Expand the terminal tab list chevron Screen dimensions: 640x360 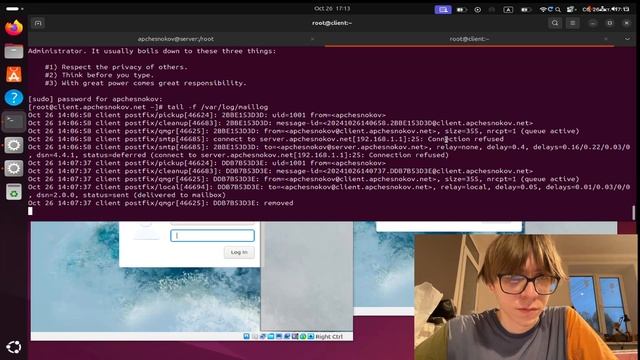point(627,39)
